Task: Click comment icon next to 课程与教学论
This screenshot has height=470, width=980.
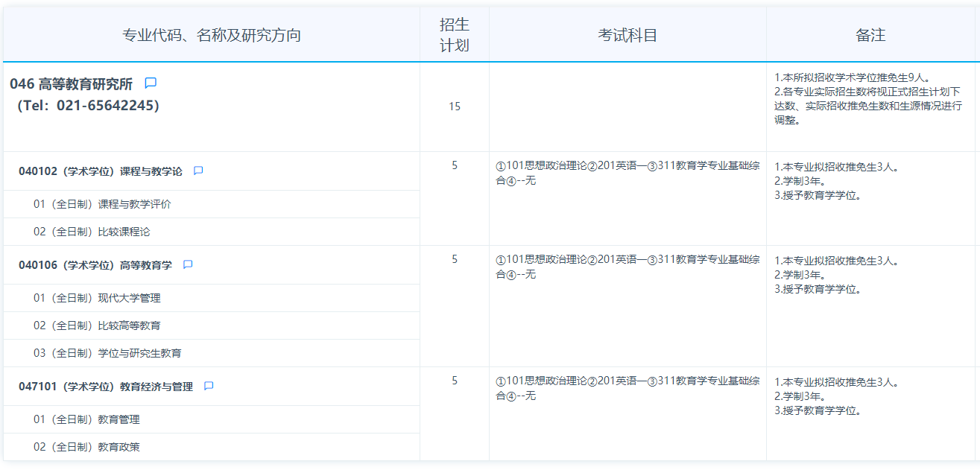Action: click(x=198, y=171)
